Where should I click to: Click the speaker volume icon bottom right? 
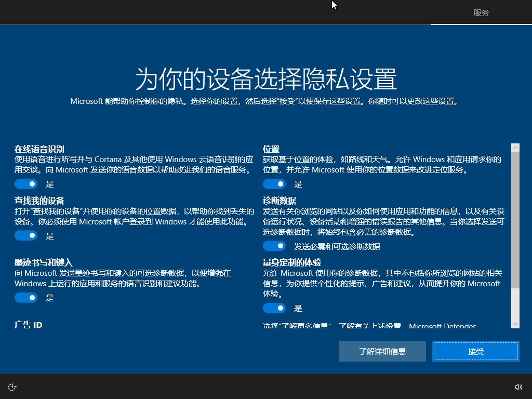coord(519,387)
